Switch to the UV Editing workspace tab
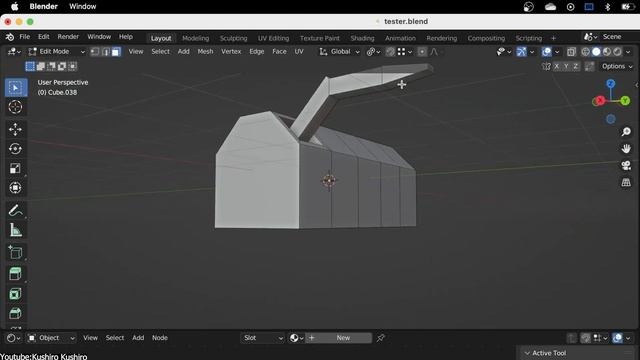 273,38
